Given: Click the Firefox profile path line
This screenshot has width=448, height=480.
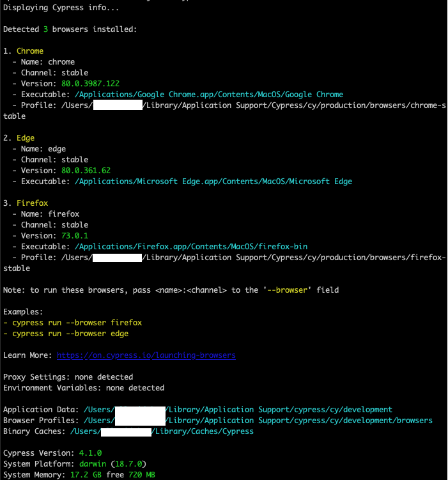Looking at the screenshot, I should (x=224, y=263).
